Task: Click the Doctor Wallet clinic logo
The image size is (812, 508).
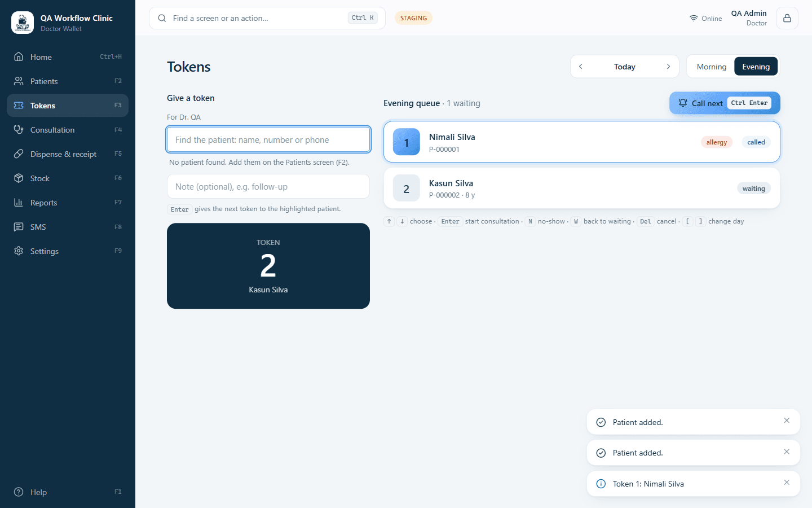Action: (23, 23)
